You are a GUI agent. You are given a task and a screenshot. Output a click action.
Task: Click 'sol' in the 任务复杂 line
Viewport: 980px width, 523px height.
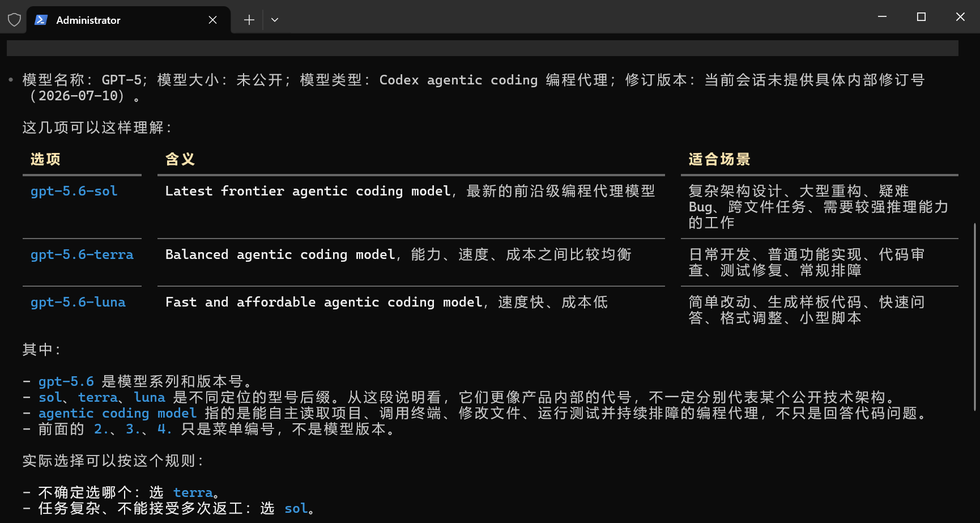click(296, 508)
